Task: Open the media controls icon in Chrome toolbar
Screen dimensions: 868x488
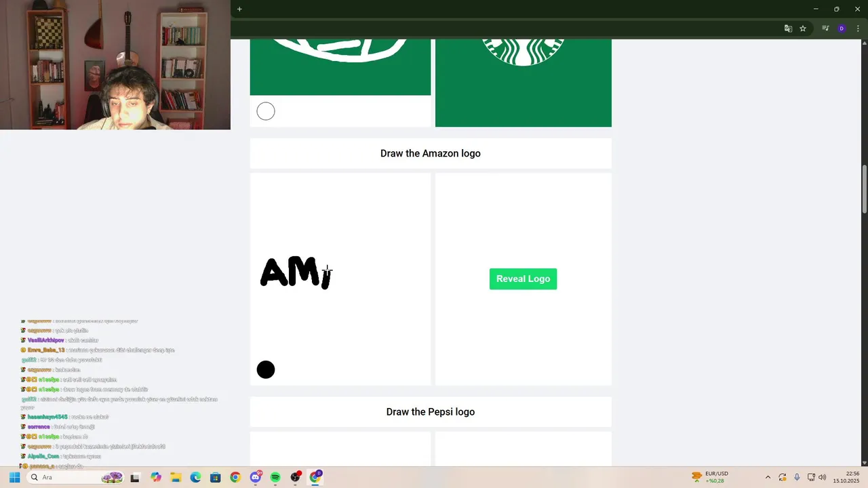Action: pos(825,28)
